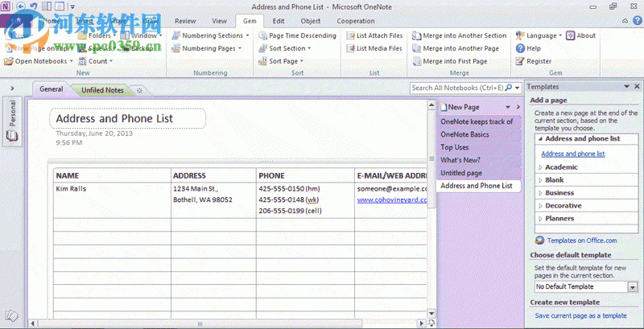
Task: Click the unfiled notes icon at bottom left
Action: tap(11, 316)
